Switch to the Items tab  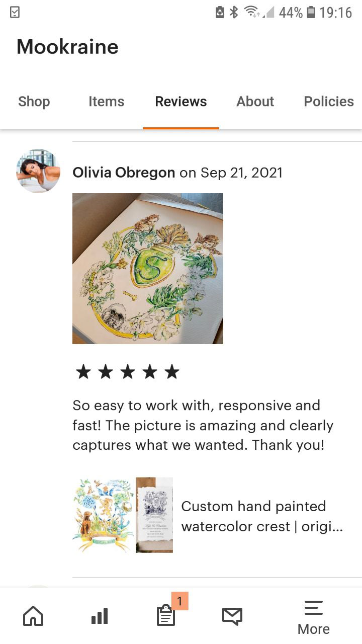107,101
